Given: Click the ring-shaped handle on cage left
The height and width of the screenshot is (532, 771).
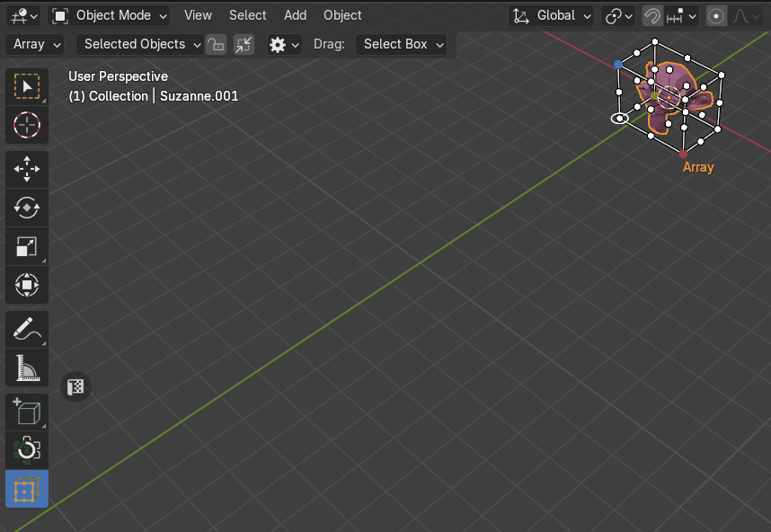Looking at the screenshot, I should tap(619, 119).
